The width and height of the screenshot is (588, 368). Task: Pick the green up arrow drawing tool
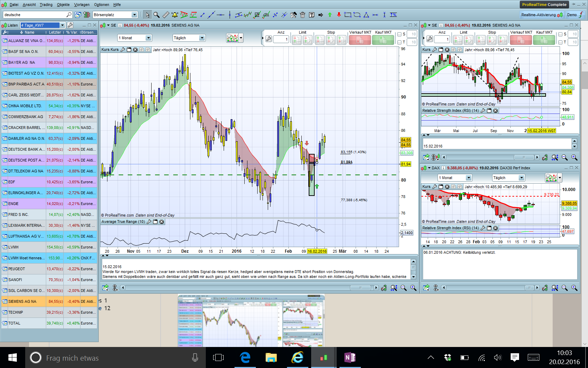(330, 15)
